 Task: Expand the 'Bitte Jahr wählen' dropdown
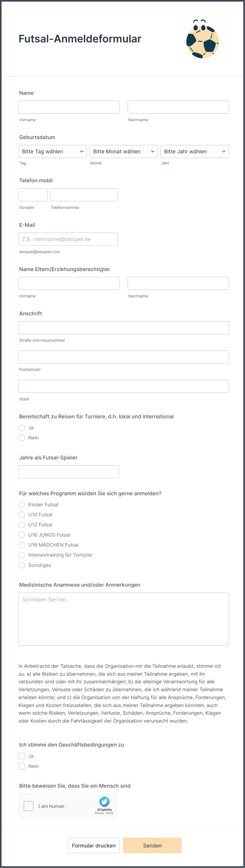coord(195,152)
